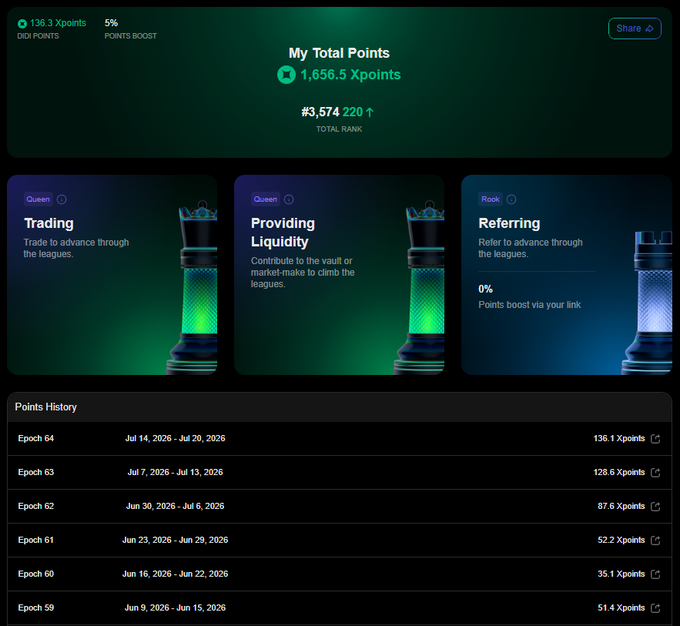
Task: Click the green rank-up arrow icon
Action: (369, 112)
